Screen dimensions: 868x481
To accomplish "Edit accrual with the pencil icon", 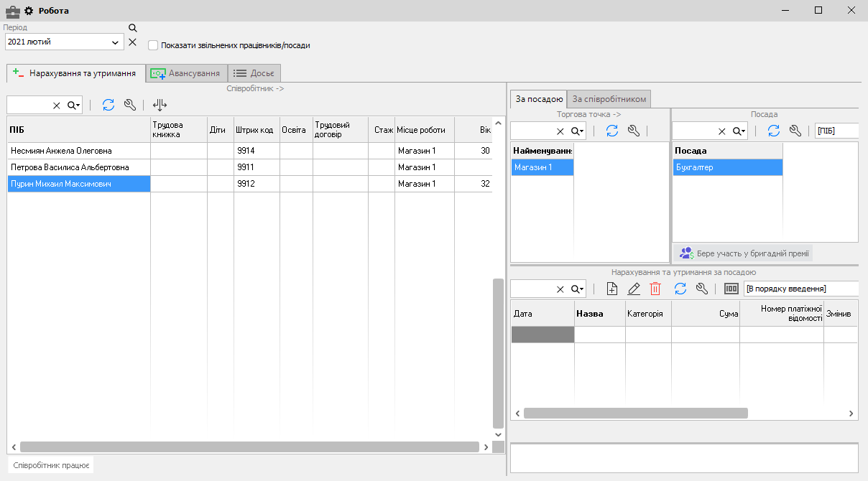I will [634, 289].
